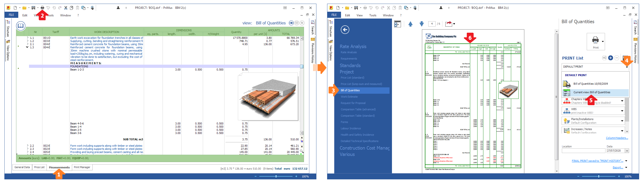Redo icon in left window toolbar
The height and width of the screenshot is (184, 644).
coord(60,8)
